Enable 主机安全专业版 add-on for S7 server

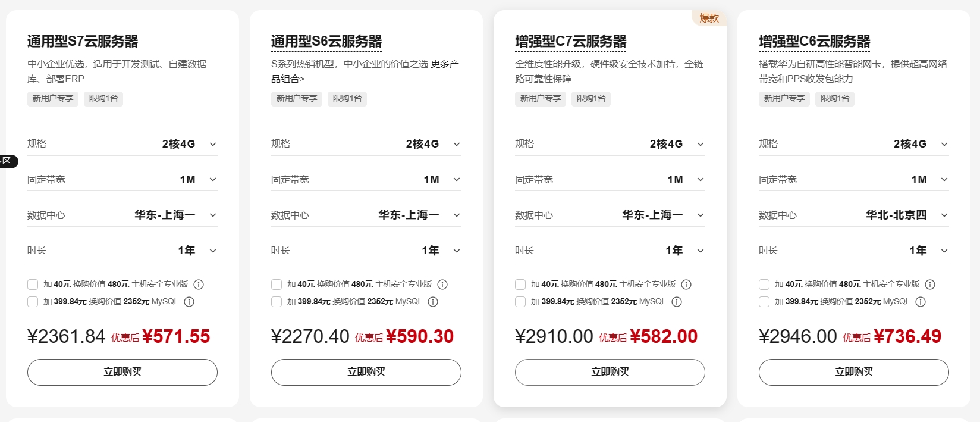33,284
